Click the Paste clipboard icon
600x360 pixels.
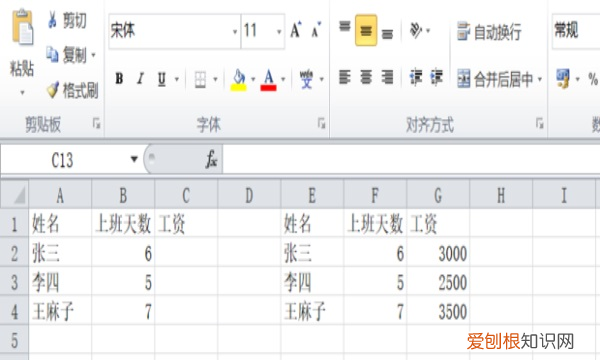[22, 27]
